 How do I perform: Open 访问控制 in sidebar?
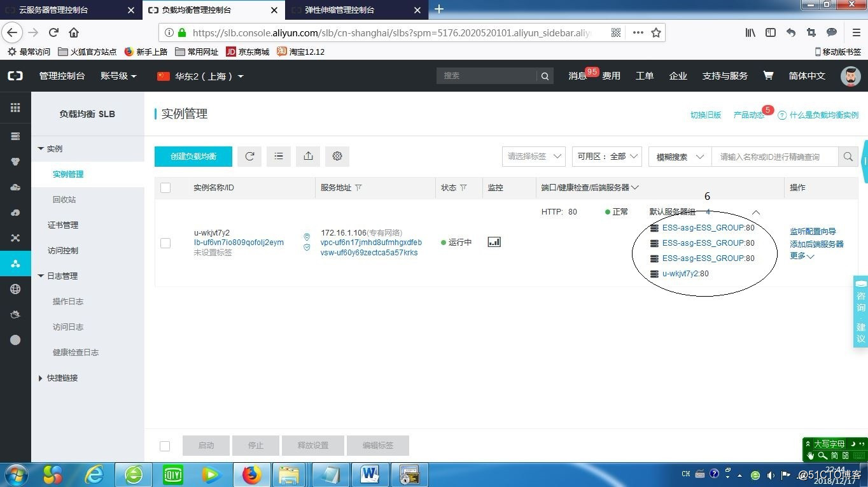click(63, 250)
